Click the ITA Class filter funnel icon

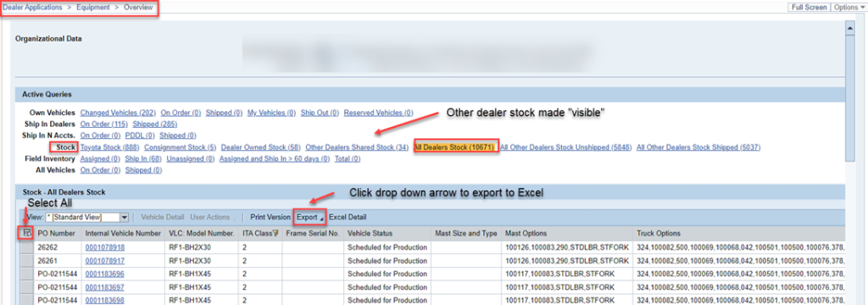coord(275,234)
